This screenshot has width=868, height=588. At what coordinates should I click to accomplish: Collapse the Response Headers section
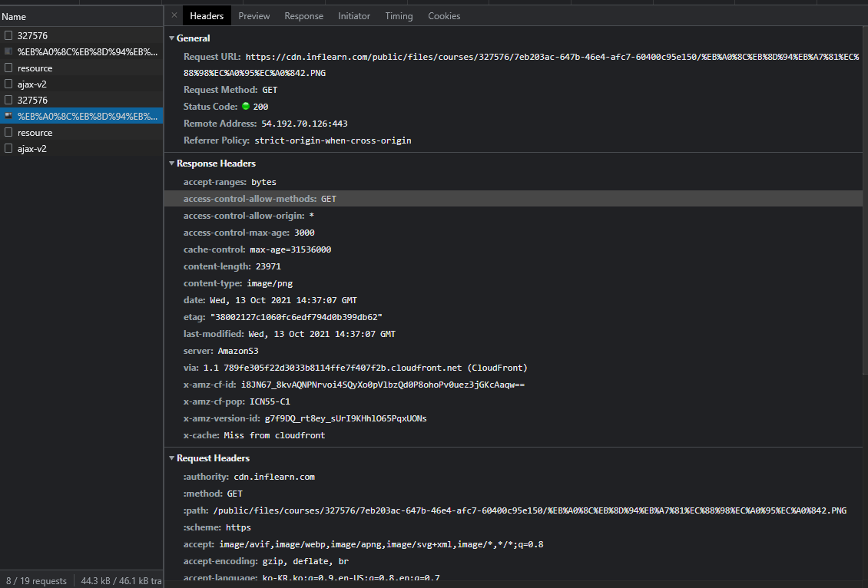pos(172,164)
